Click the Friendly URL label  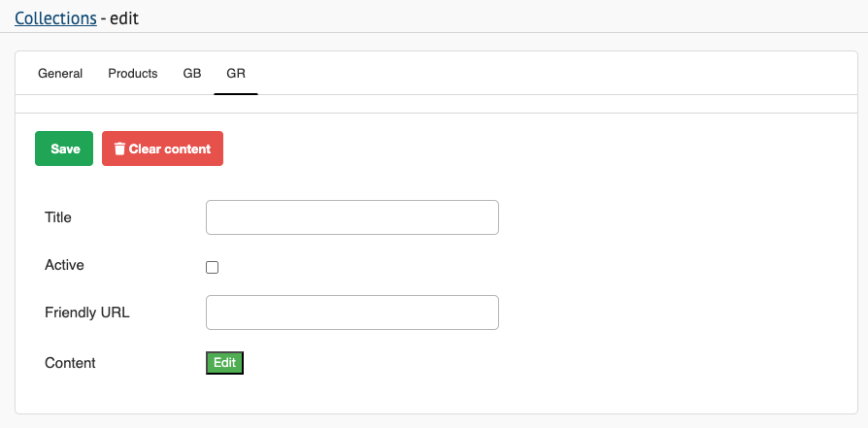pyautogui.click(x=87, y=313)
